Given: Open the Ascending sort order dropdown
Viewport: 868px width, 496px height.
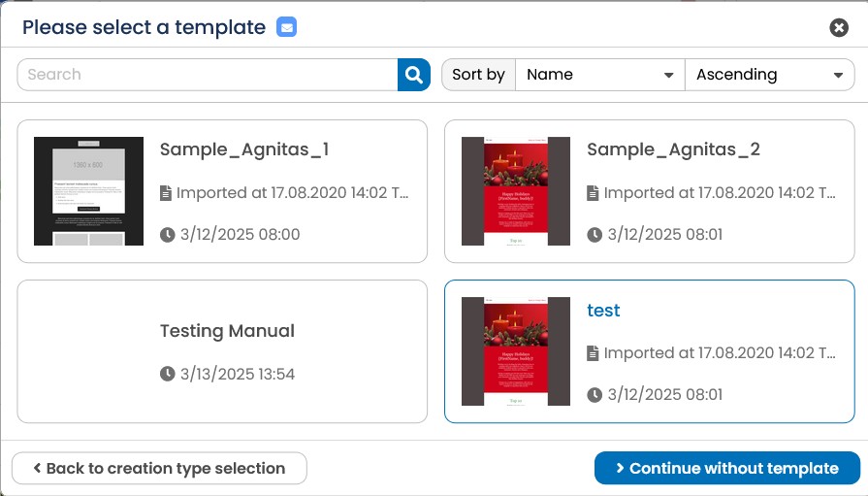Looking at the screenshot, I should (x=770, y=75).
